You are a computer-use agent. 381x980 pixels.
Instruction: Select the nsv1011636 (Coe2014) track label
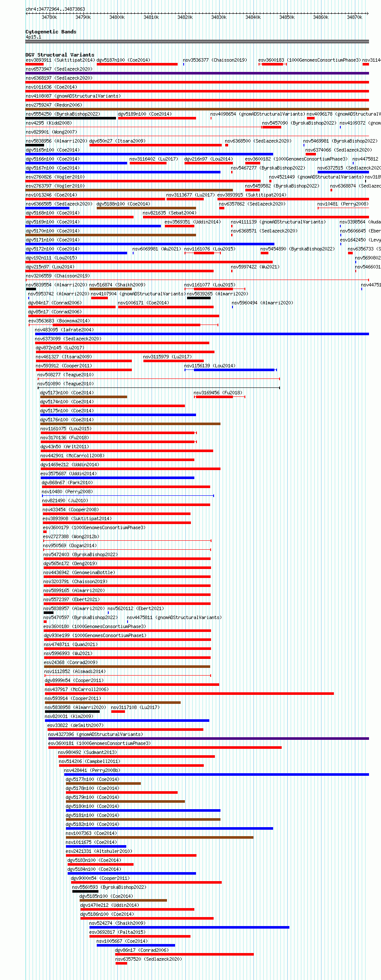point(51,87)
